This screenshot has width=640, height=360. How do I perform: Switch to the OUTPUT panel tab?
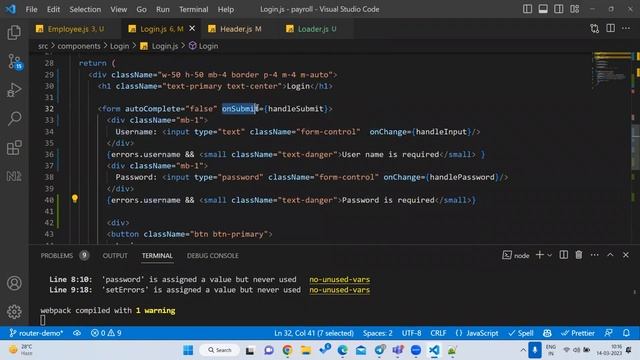[115, 256]
